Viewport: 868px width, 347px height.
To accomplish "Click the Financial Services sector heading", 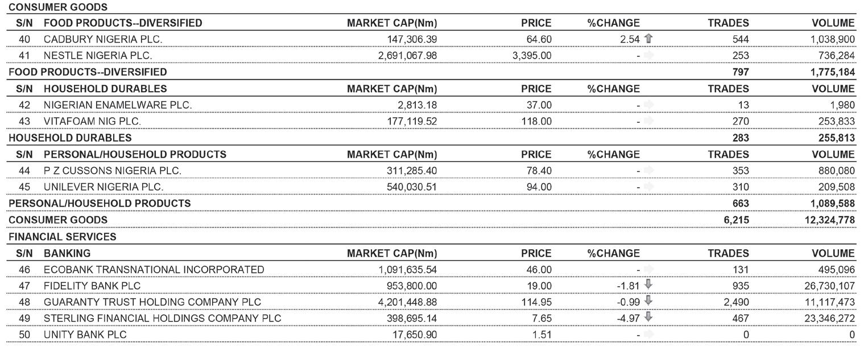I will click(x=62, y=237).
